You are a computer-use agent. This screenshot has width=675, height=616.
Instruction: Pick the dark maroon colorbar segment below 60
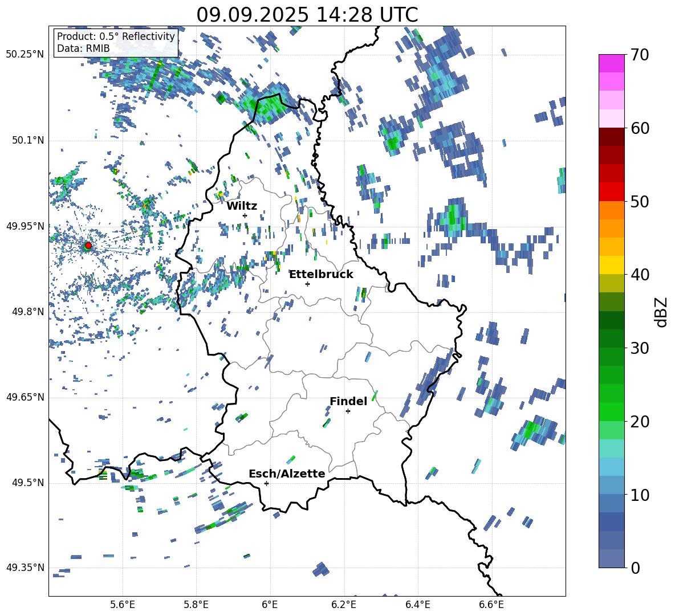[611, 137]
